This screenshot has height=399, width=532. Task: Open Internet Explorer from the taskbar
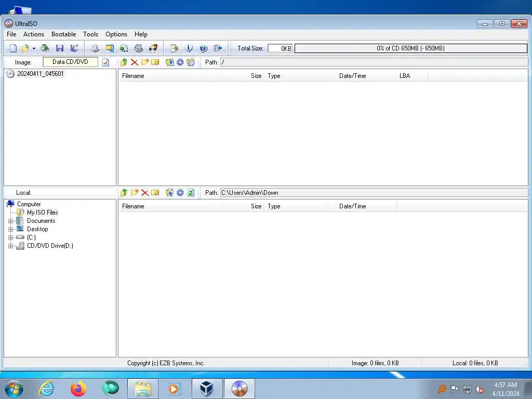[46, 389]
